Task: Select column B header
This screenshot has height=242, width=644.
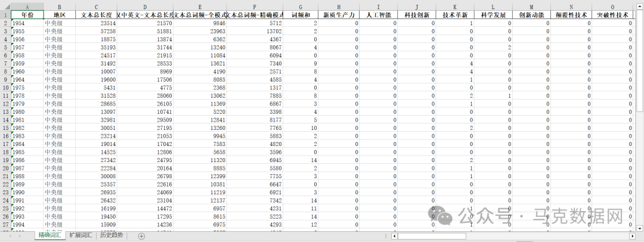Action: coord(60,7)
